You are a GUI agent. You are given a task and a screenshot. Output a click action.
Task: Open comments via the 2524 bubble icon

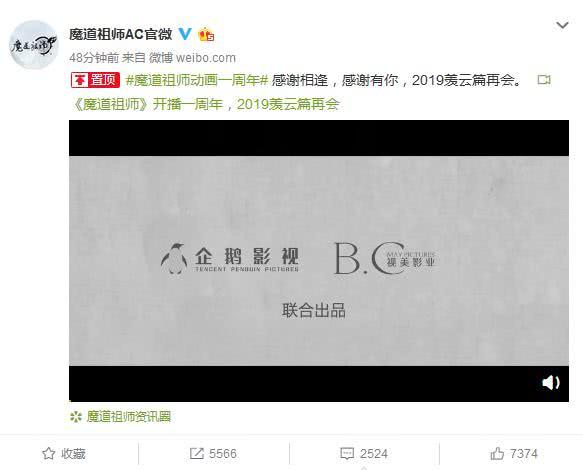point(364,454)
